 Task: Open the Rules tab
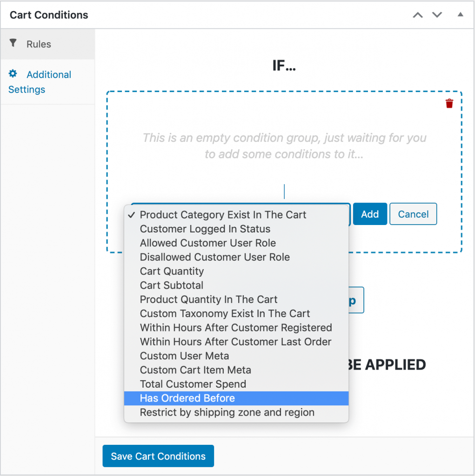pos(48,44)
